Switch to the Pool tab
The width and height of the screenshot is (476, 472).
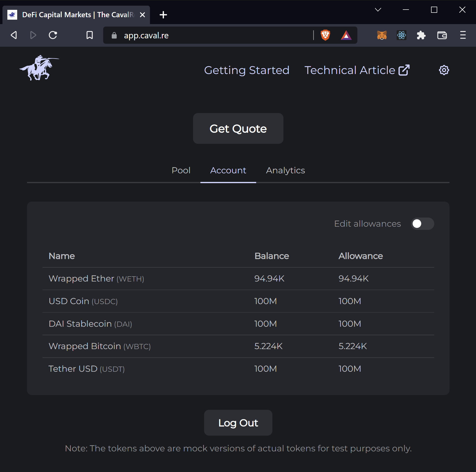(x=181, y=170)
